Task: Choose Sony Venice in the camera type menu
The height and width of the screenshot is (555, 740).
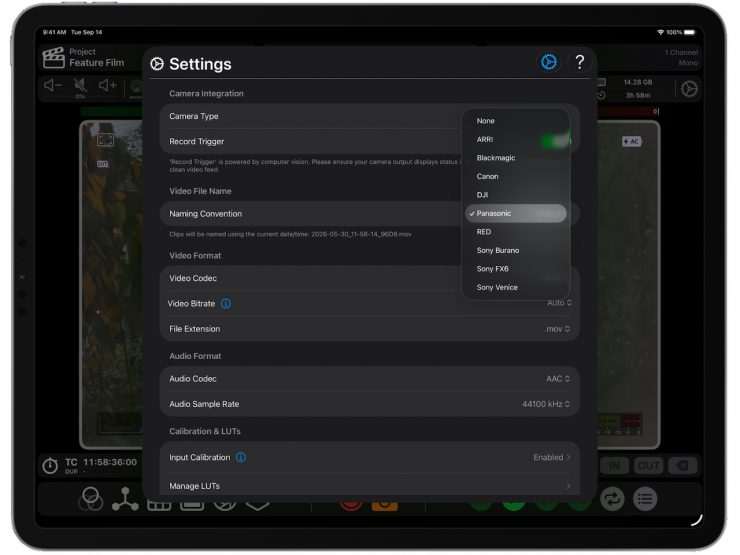Action: [515, 287]
